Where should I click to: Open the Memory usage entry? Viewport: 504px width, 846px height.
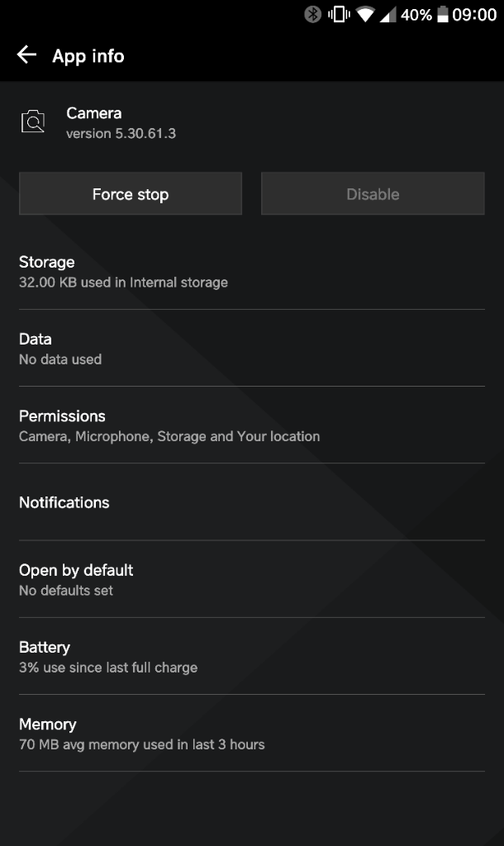(x=252, y=734)
